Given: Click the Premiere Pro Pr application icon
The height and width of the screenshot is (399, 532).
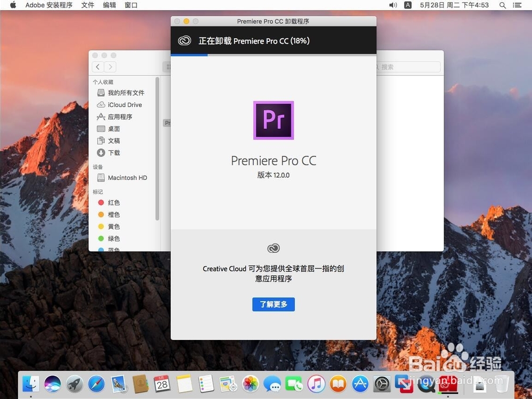Looking at the screenshot, I should (x=273, y=120).
